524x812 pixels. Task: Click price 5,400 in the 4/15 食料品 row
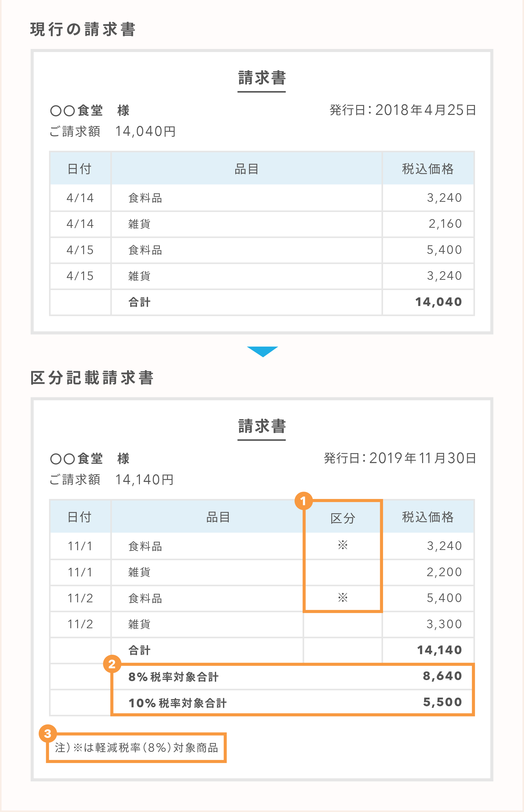444,250
